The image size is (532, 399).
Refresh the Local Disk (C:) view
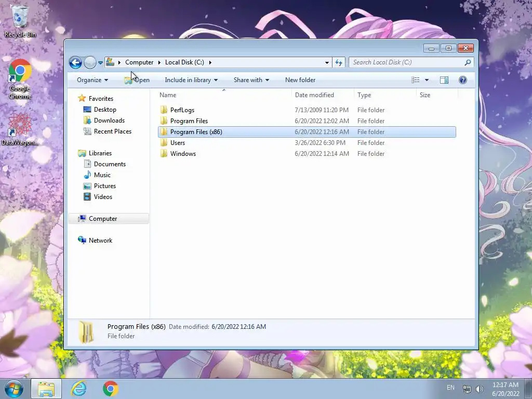339,62
